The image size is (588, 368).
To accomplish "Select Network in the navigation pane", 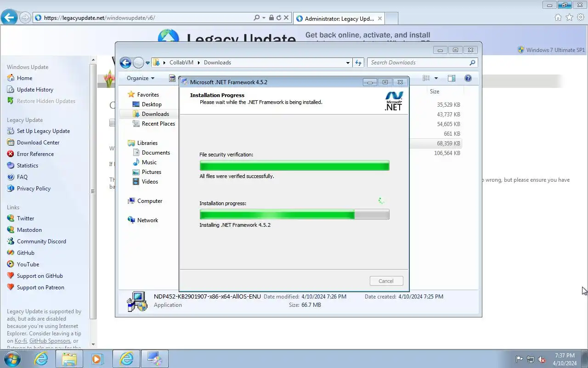I will coord(147,220).
